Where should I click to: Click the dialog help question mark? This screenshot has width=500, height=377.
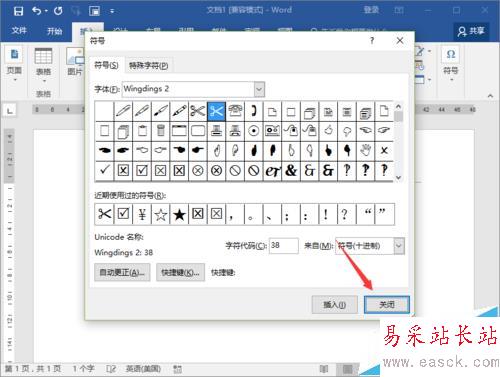pos(372,41)
